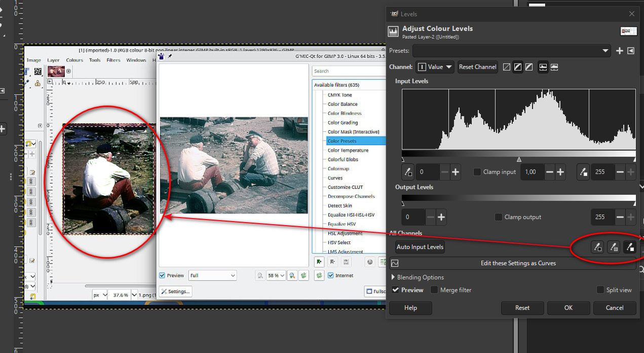Click the input white point eyedropper

tap(583, 172)
